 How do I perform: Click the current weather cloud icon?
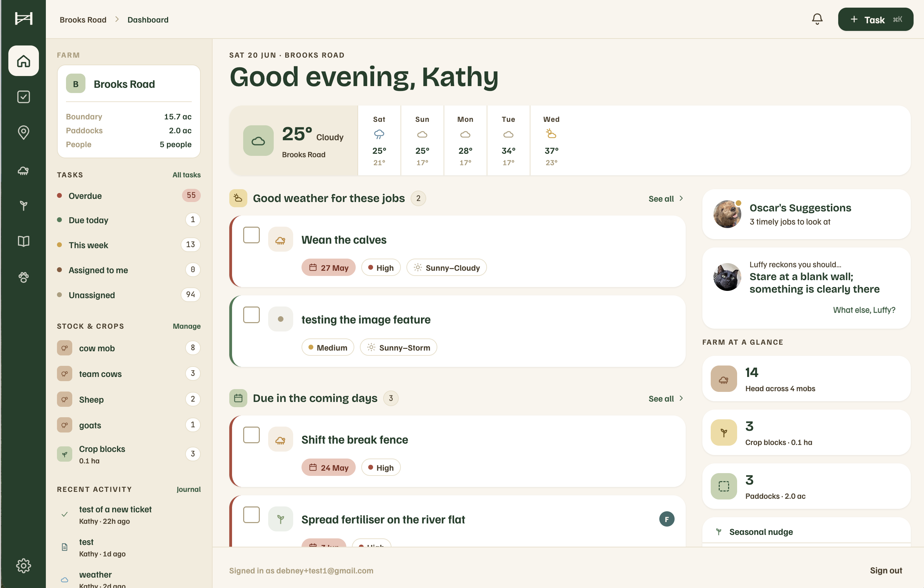[x=258, y=141]
